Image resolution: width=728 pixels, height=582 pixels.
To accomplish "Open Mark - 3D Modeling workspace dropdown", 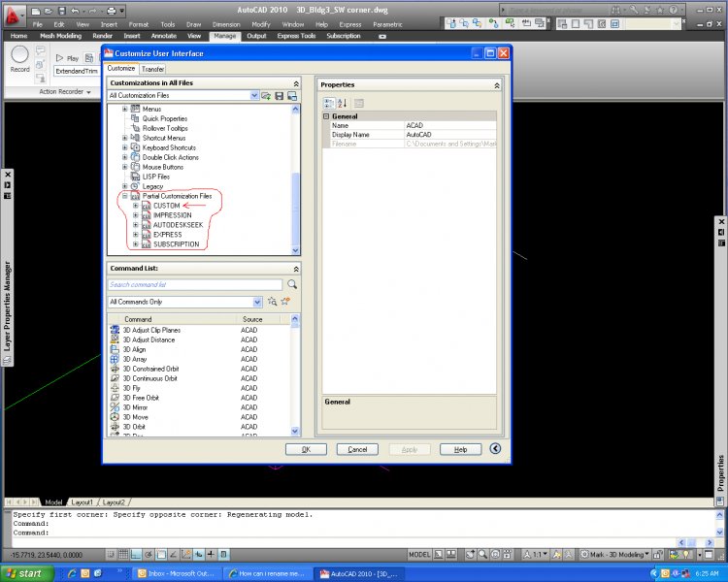I will 615,554.
